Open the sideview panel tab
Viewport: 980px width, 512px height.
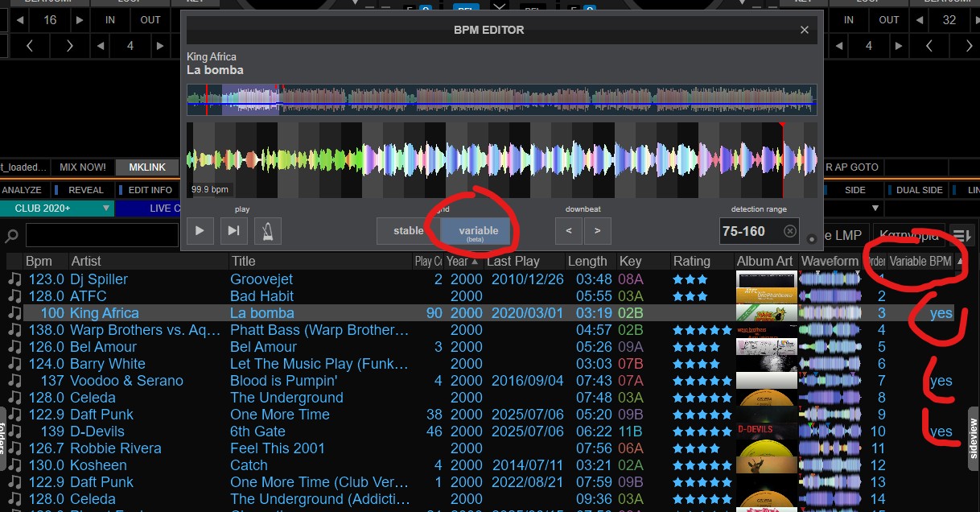pyautogui.click(x=972, y=438)
